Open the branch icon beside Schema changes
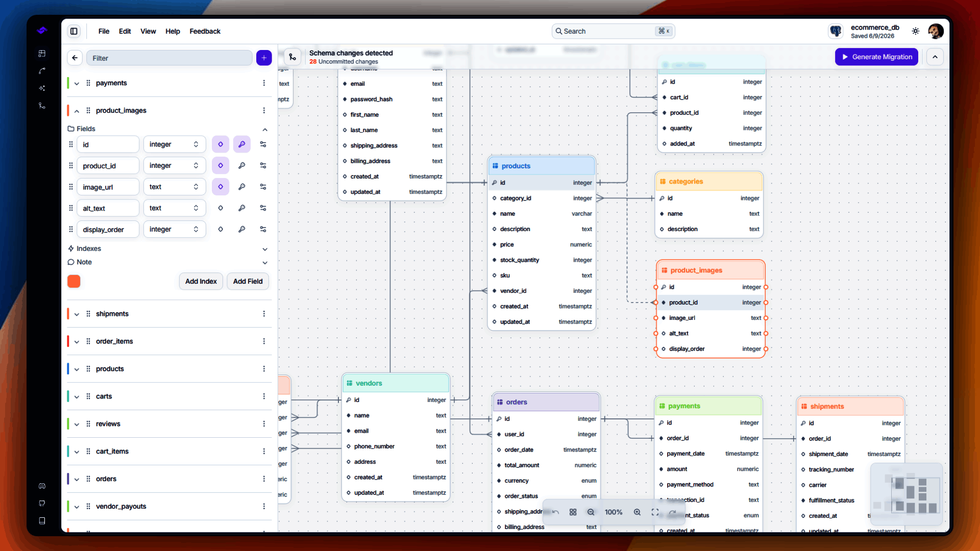The width and height of the screenshot is (980, 551). (x=292, y=57)
